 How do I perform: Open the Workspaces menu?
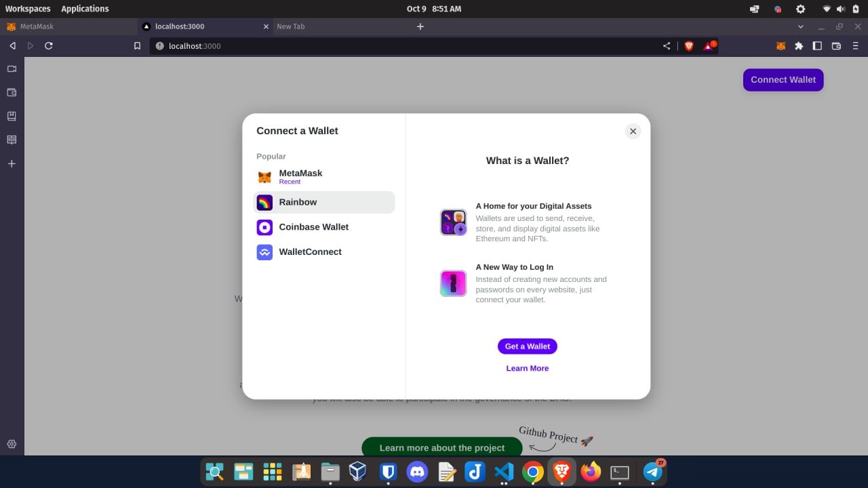click(28, 9)
